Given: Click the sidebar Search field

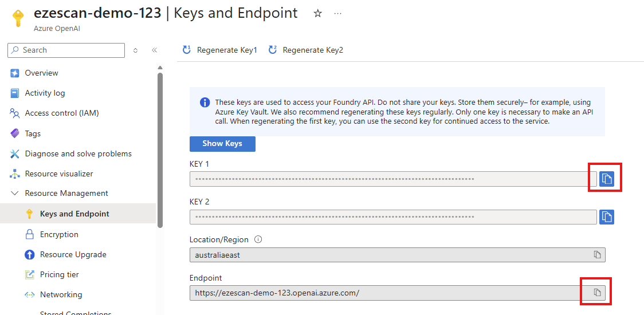Looking at the screenshot, I should tap(66, 50).
